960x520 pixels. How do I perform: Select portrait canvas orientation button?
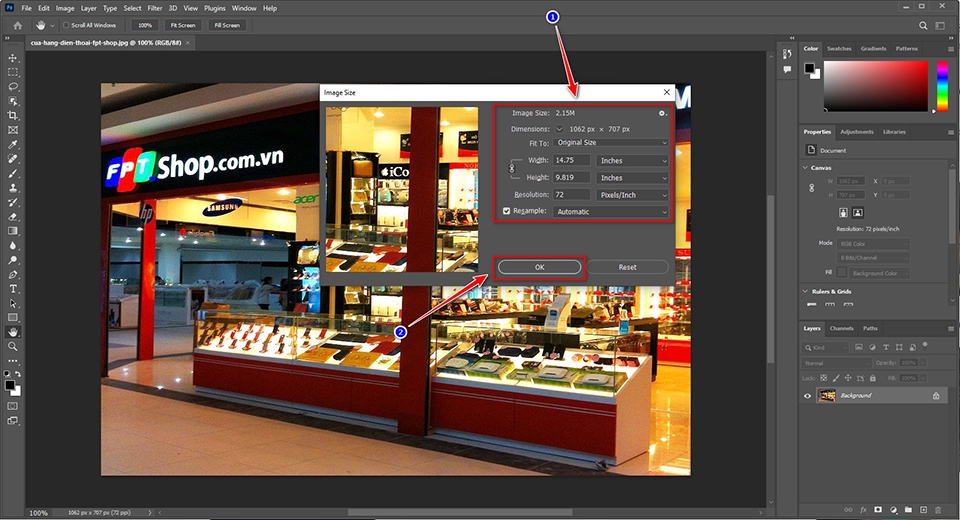coord(843,213)
